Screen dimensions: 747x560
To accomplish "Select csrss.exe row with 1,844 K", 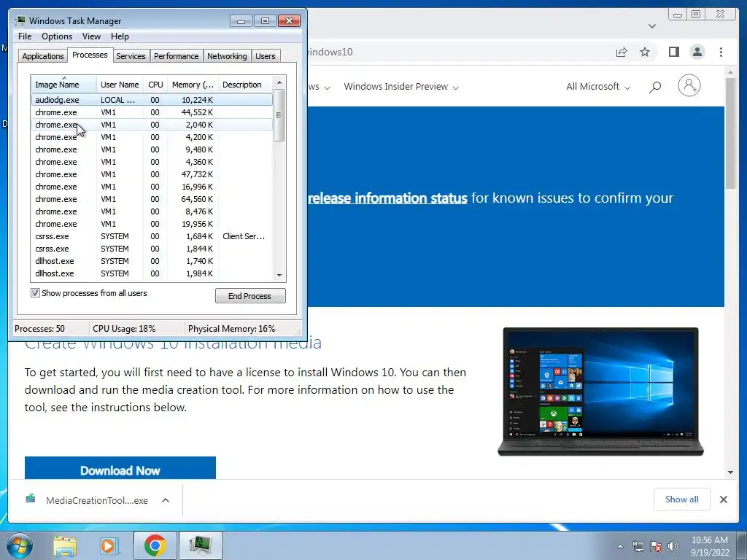I will 152,249.
